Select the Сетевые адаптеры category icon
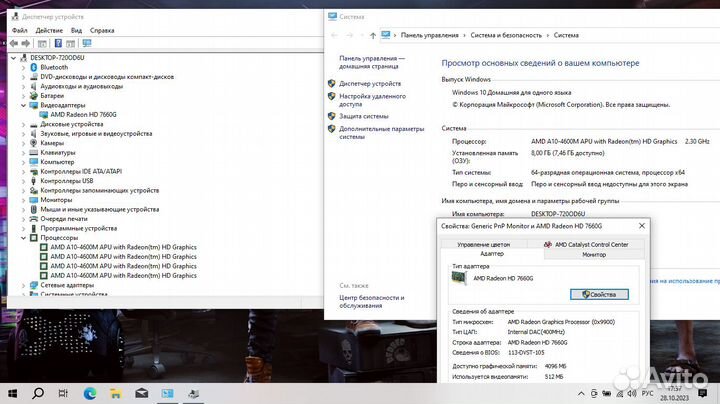The width and height of the screenshot is (720, 404). [34, 285]
